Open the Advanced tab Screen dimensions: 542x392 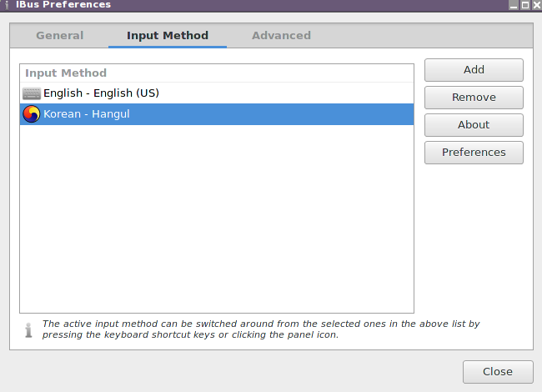pos(281,36)
